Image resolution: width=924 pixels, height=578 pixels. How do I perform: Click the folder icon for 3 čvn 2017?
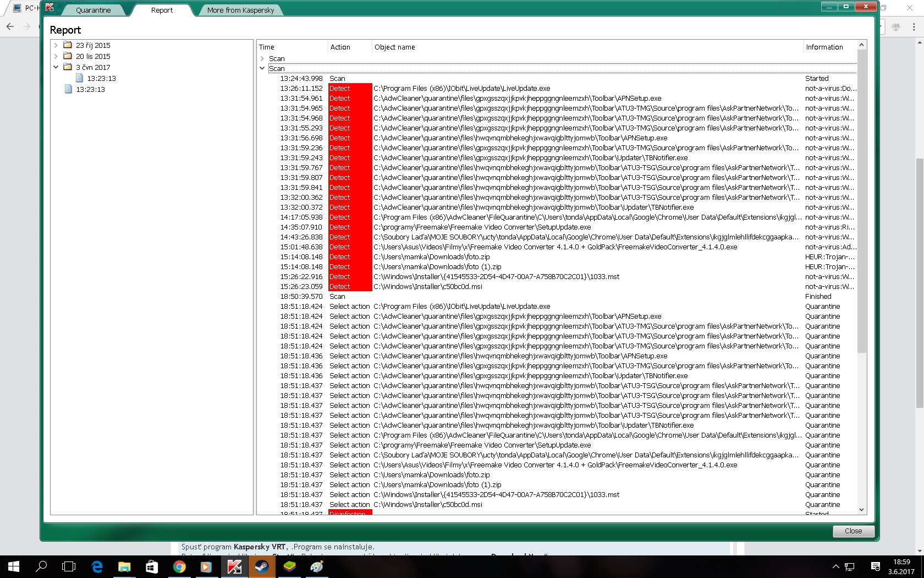(x=68, y=67)
